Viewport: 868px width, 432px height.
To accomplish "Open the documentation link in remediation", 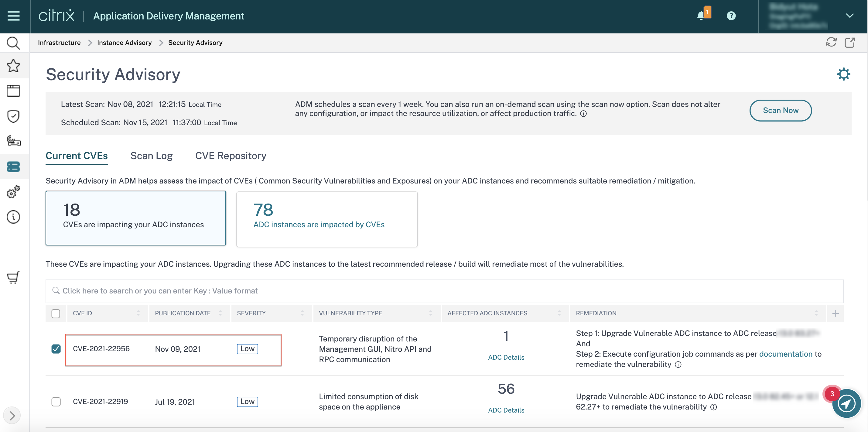I will (785, 354).
